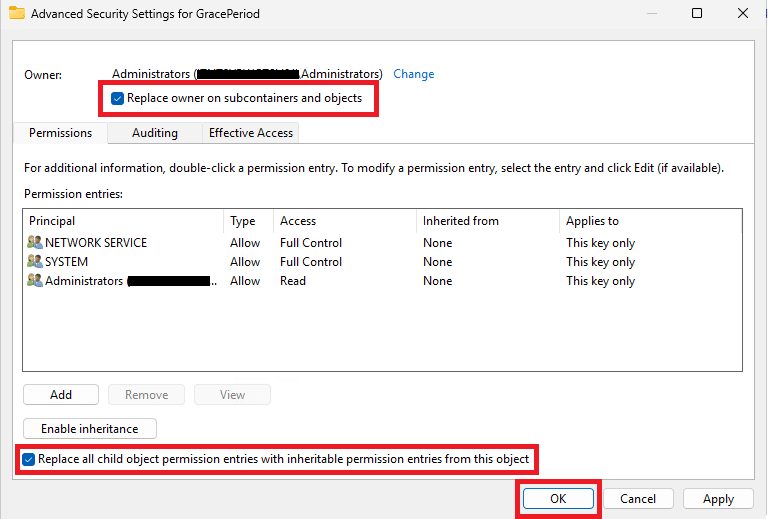Click the Cancel button

(638, 498)
